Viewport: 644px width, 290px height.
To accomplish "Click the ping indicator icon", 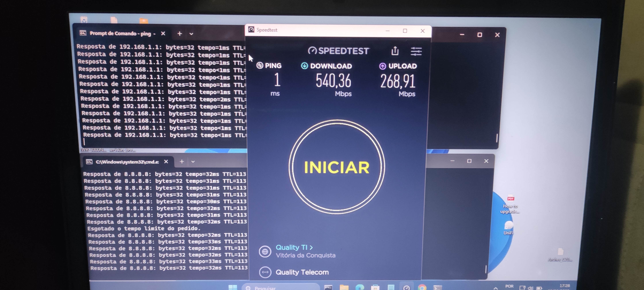I will click(260, 65).
